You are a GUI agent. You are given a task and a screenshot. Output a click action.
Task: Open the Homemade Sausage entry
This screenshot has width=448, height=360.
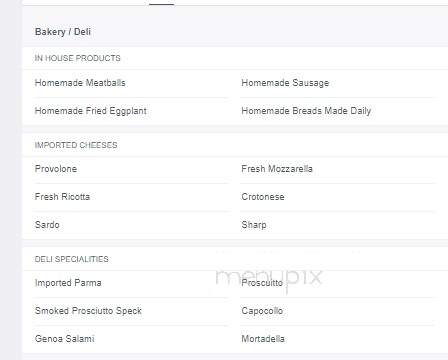coord(285,83)
